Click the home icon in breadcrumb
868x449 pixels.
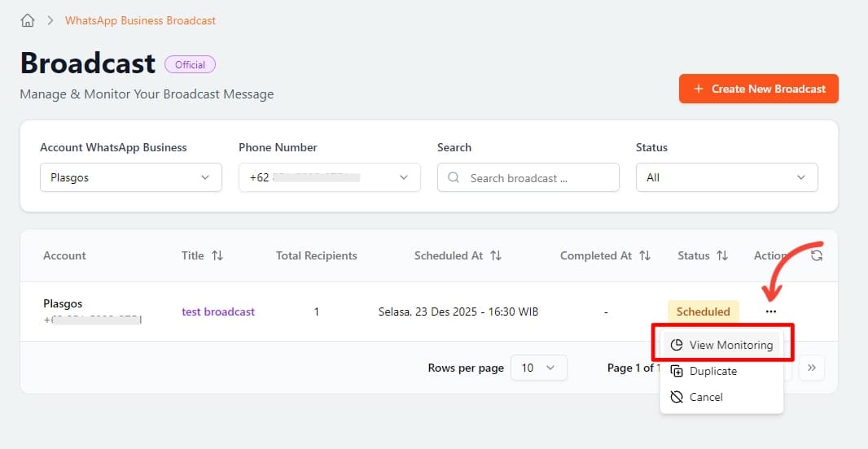coord(28,20)
